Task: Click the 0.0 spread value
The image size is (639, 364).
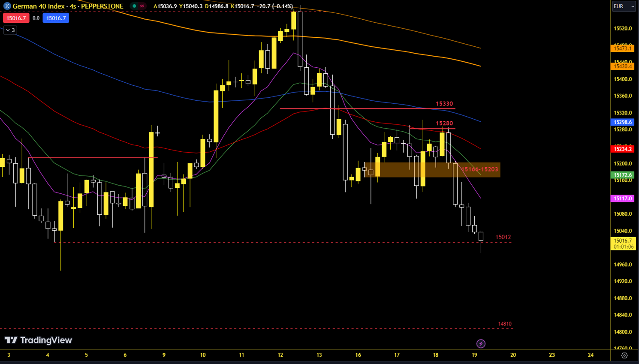Action: (36, 18)
